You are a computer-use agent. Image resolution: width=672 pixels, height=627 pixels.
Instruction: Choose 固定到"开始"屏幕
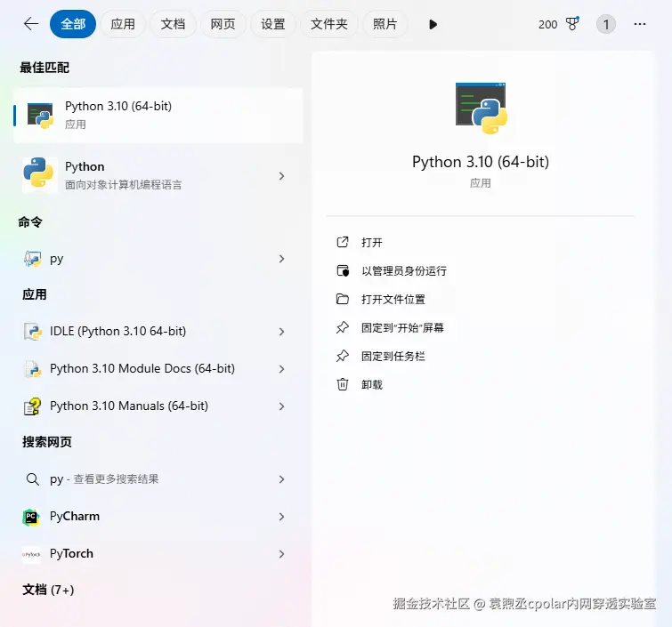click(402, 327)
